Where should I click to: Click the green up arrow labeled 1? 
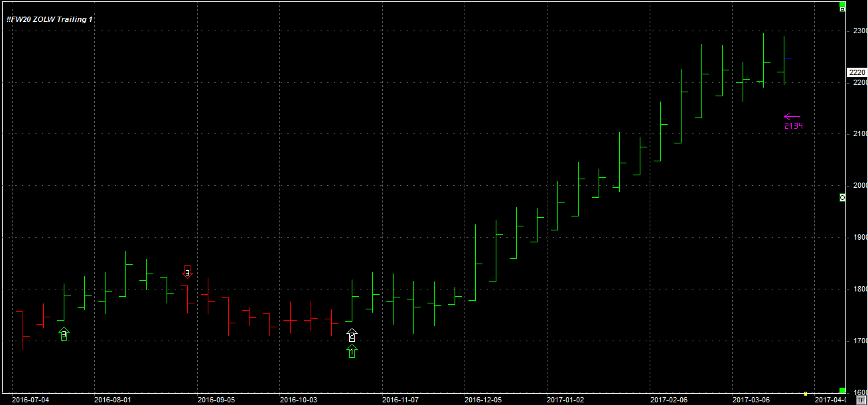[352, 351]
